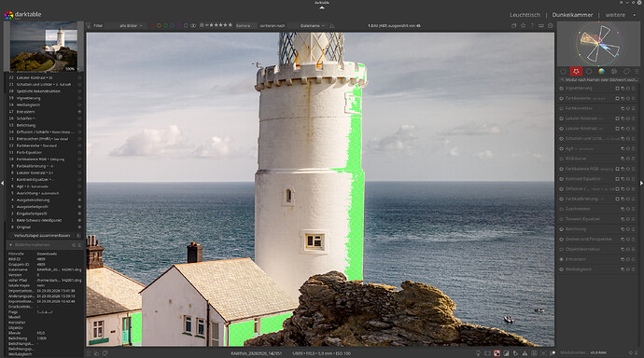Image resolution: width=644 pixels, height=358 pixels.
Task: Click the Kamera filter field
Action: tap(245, 25)
